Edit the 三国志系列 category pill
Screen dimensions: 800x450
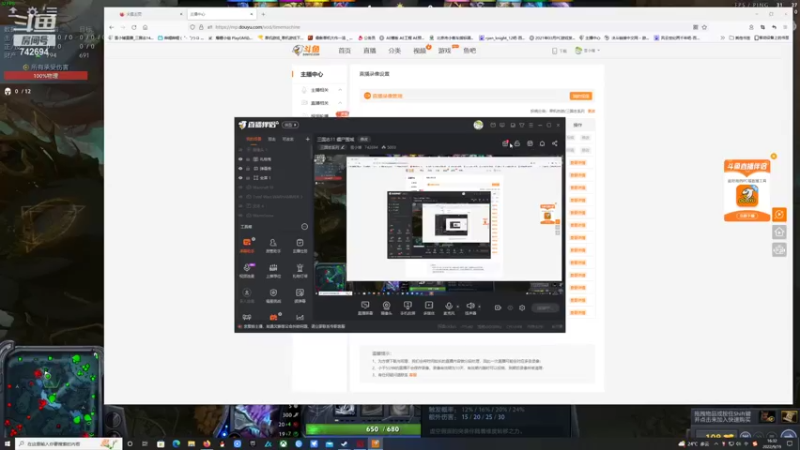[332, 147]
